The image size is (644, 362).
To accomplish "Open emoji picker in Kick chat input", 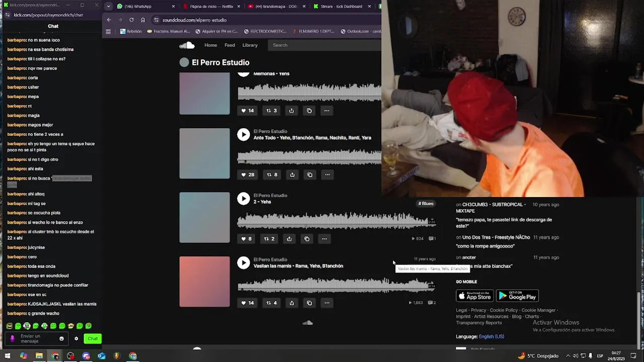I will (61, 339).
